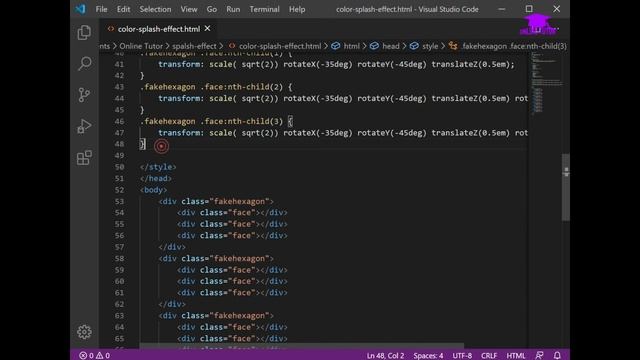Open the Go menu

211,9
